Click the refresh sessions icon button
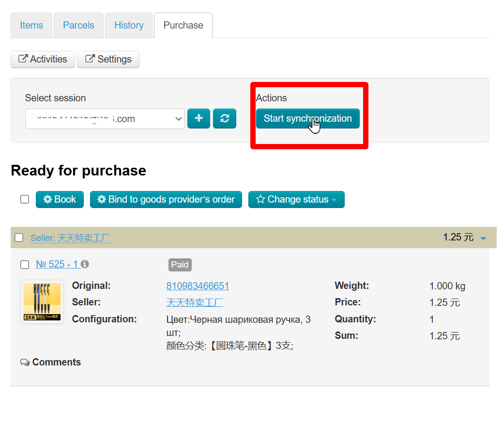This screenshot has width=504, height=428. click(x=225, y=119)
